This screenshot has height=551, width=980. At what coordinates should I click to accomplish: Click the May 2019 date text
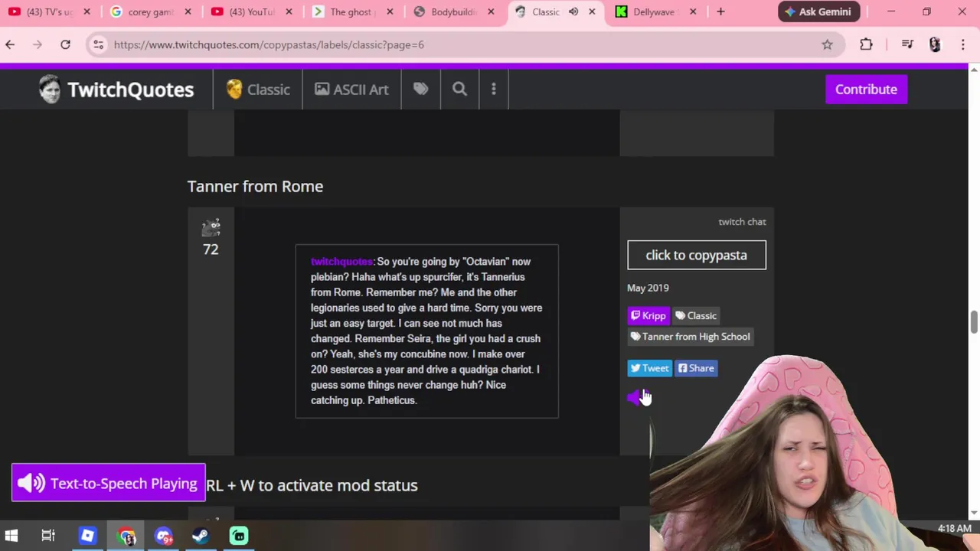[648, 288]
